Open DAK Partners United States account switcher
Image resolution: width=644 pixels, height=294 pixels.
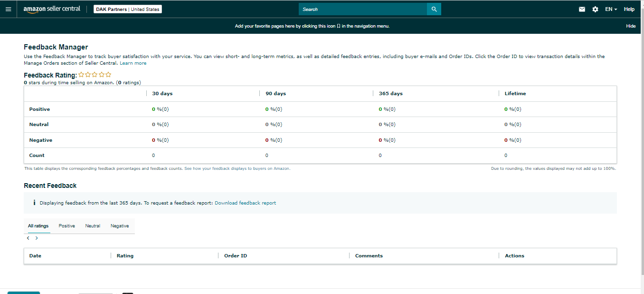click(128, 9)
